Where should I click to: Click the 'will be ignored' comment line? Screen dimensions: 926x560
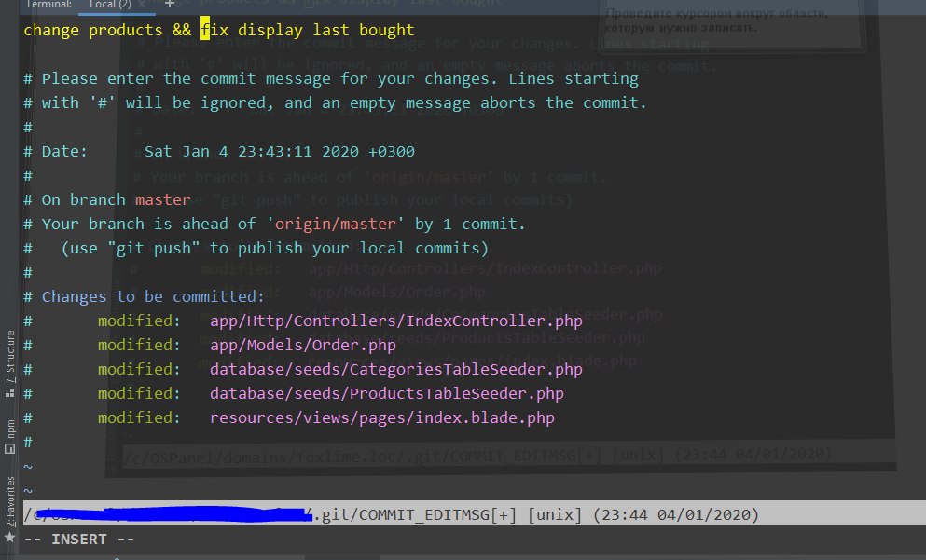[x=336, y=102]
